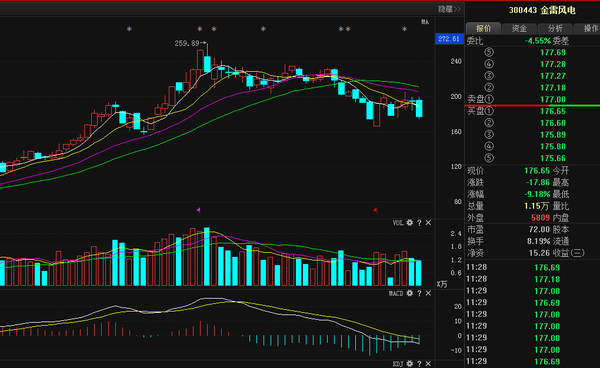600x368 pixels.
Task: Click the buy level ⑤ circle icon
Action: tap(489, 158)
